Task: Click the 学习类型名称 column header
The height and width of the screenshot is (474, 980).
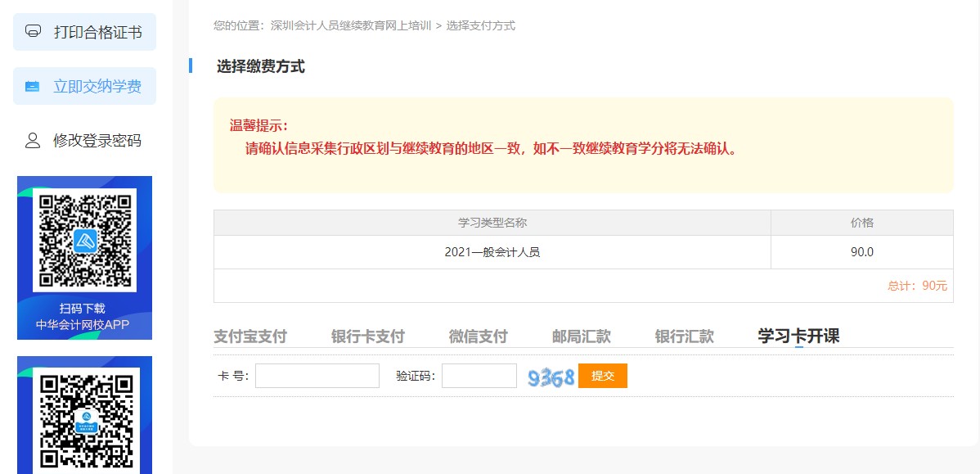Action: [492, 223]
